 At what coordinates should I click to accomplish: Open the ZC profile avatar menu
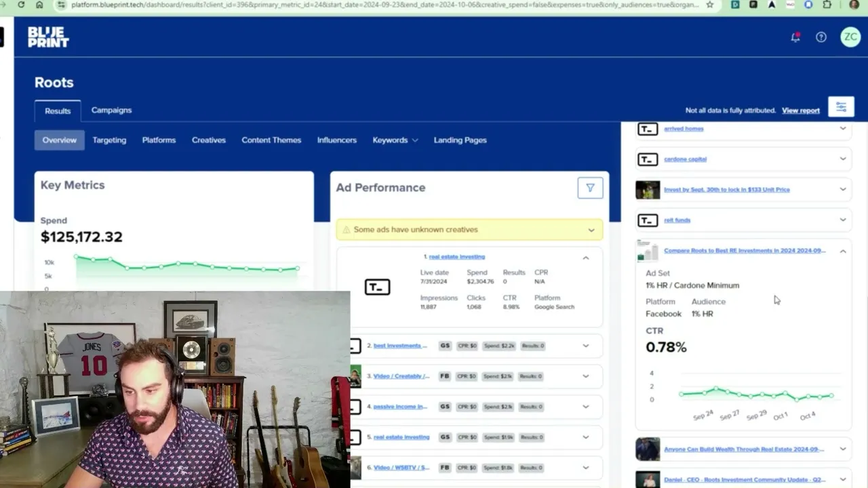[x=850, y=37]
